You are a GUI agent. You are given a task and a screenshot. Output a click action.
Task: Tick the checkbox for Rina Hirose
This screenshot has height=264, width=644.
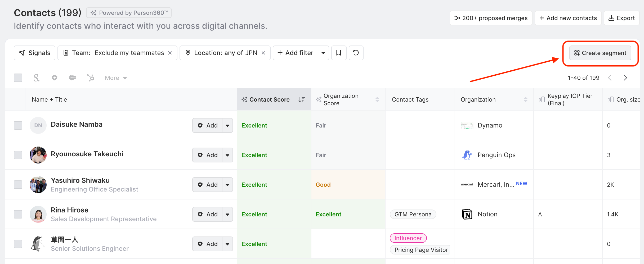(x=18, y=214)
